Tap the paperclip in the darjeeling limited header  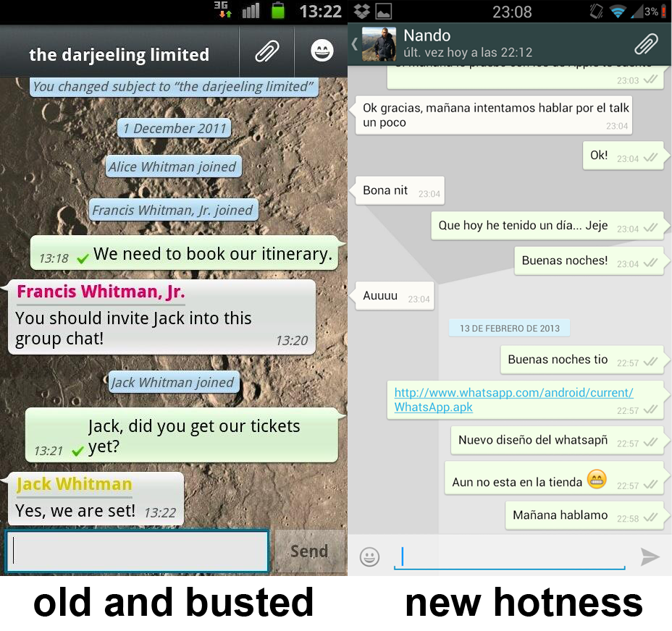click(267, 51)
